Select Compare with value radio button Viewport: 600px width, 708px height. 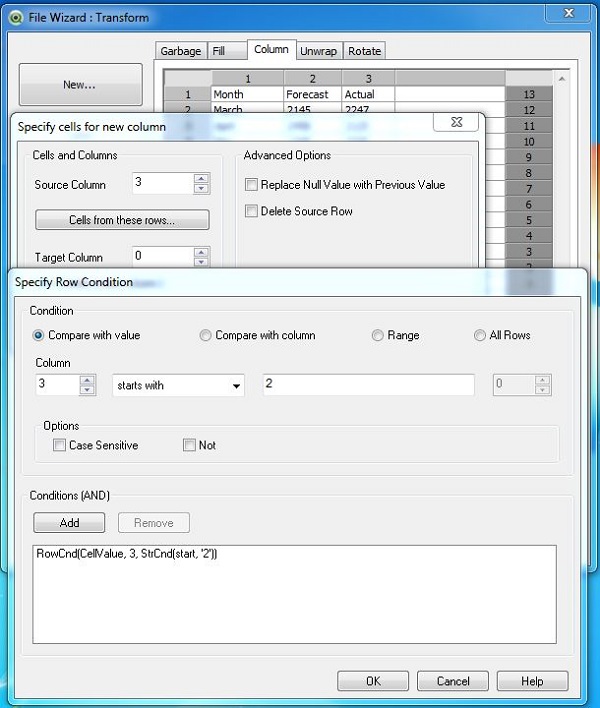click(38, 335)
